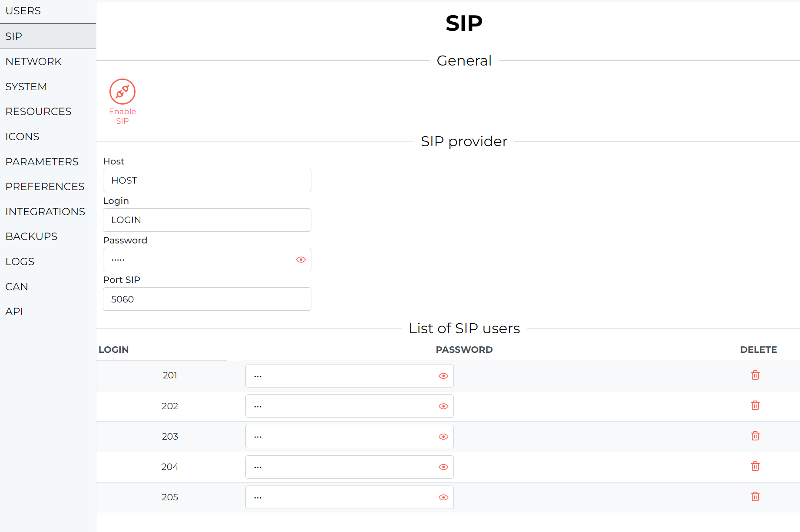Show password for user 202
The width and height of the screenshot is (800, 532).
443,406
